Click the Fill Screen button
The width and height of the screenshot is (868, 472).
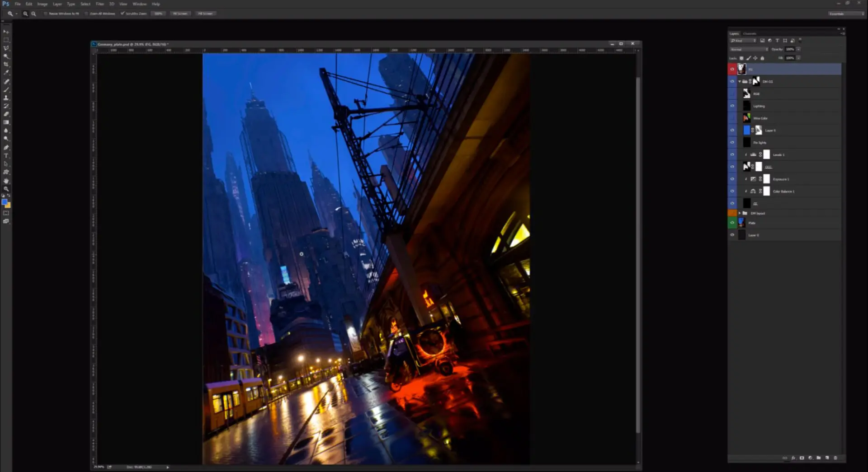tap(205, 14)
